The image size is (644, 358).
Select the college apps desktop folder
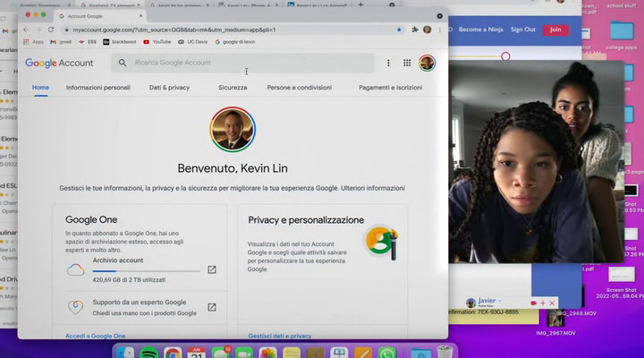coord(621,36)
